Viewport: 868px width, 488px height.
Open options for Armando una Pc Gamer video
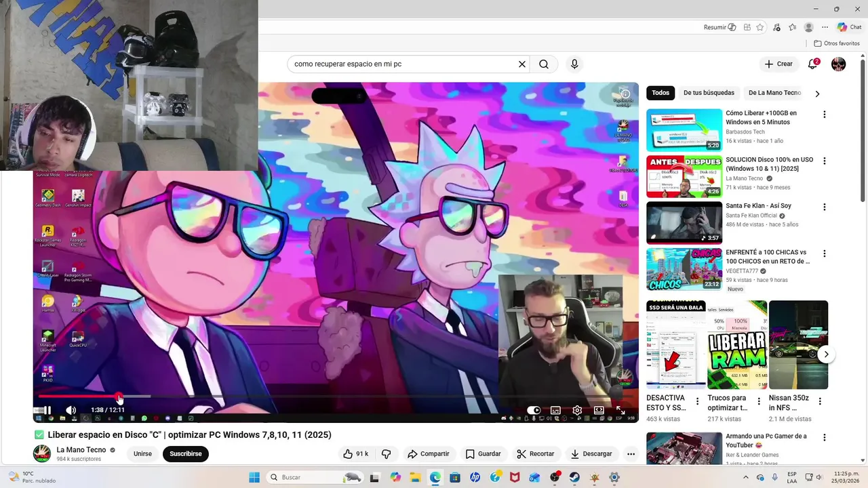coord(825,438)
